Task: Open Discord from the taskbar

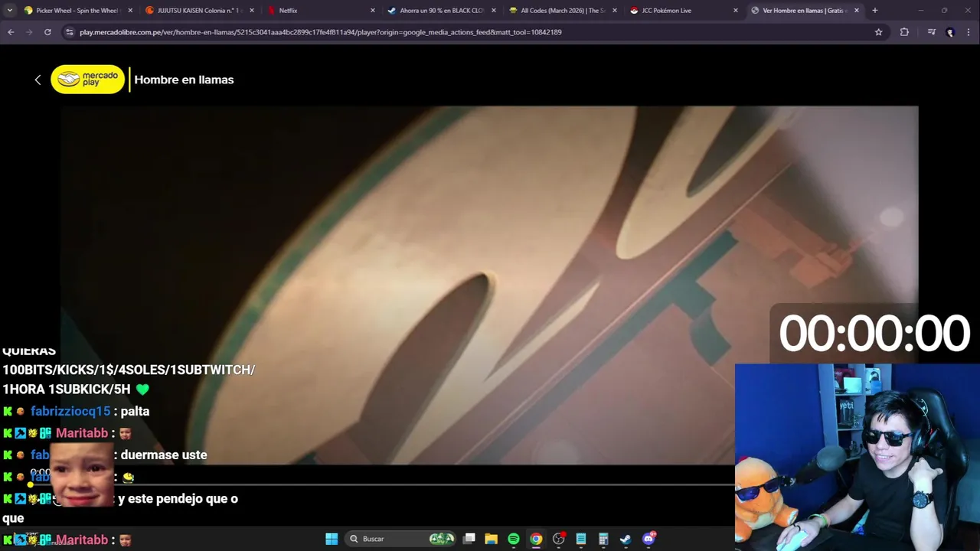Action: point(648,539)
